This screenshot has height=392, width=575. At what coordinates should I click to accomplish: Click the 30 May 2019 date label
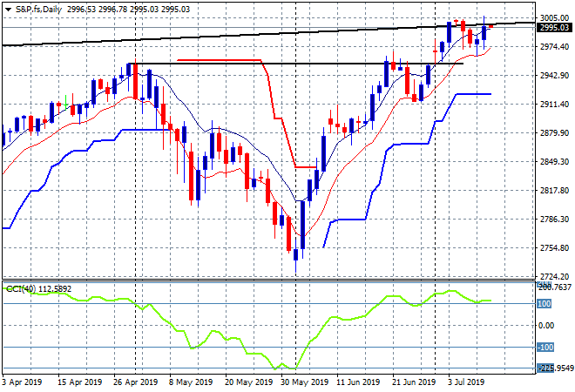[x=304, y=382]
